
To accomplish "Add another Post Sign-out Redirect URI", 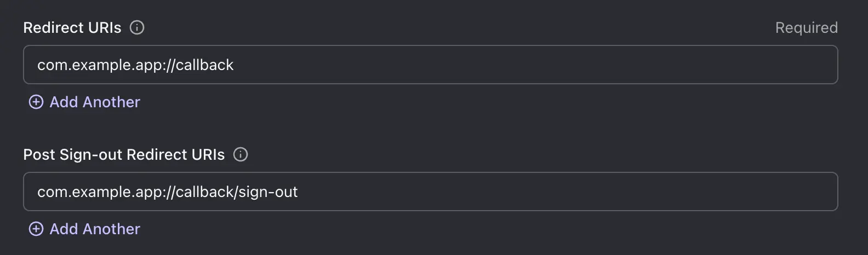I will 94,229.
